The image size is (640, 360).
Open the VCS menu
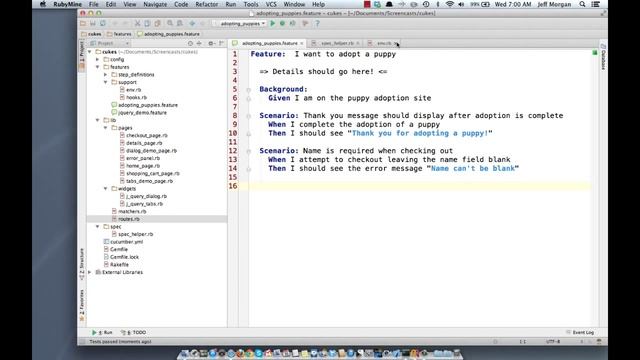click(x=271, y=4)
